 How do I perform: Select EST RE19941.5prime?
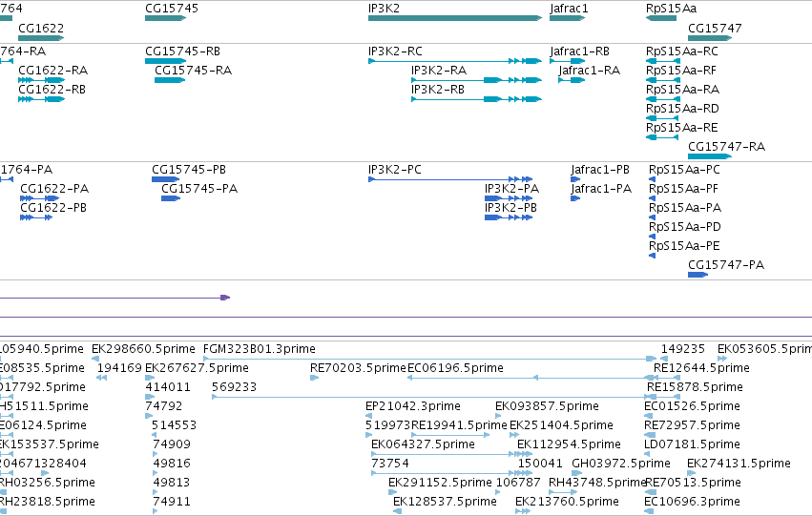click(x=459, y=426)
